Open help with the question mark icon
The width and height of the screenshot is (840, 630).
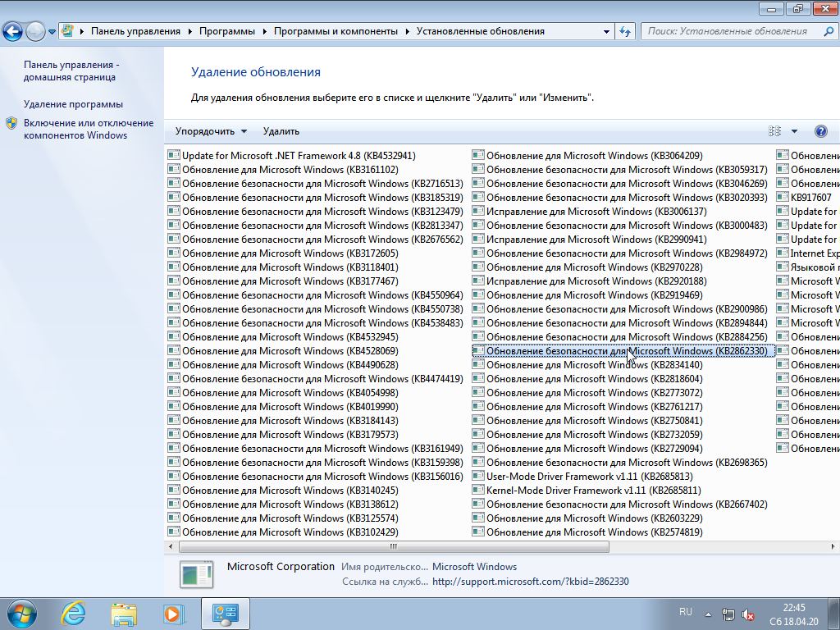pyautogui.click(x=820, y=131)
